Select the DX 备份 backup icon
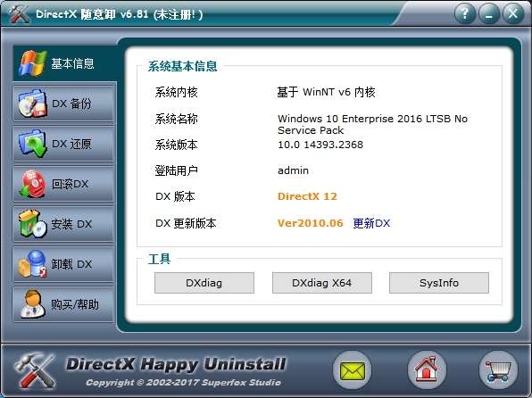The height and width of the screenshot is (398, 532). click(32, 104)
